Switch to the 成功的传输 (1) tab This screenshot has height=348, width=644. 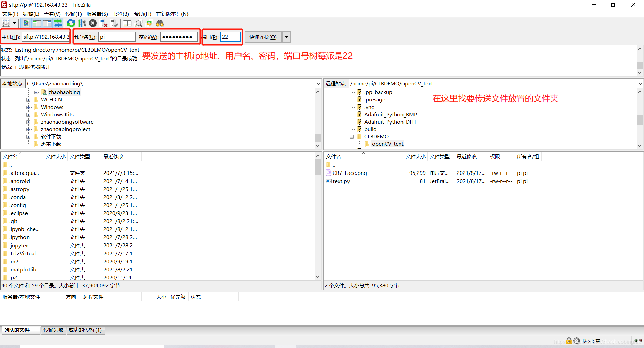tap(85, 330)
